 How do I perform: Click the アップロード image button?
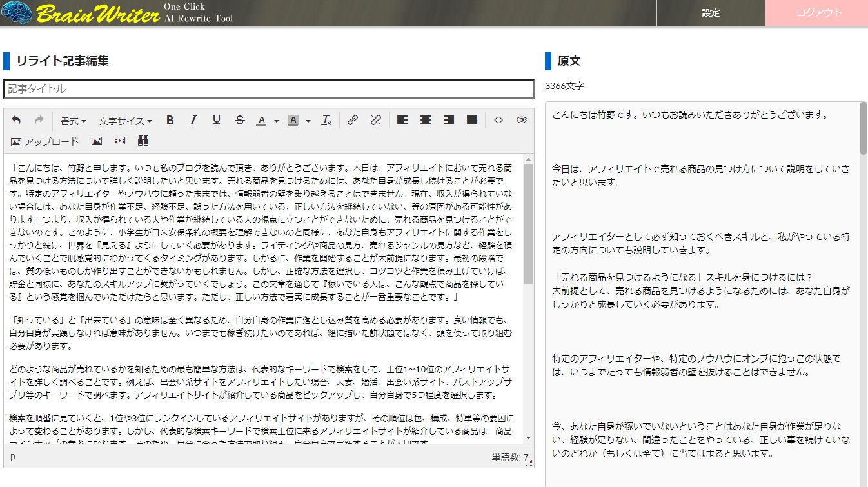click(x=44, y=141)
